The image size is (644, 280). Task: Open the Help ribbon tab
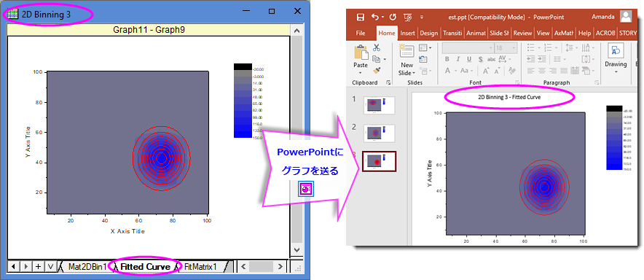click(x=584, y=34)
